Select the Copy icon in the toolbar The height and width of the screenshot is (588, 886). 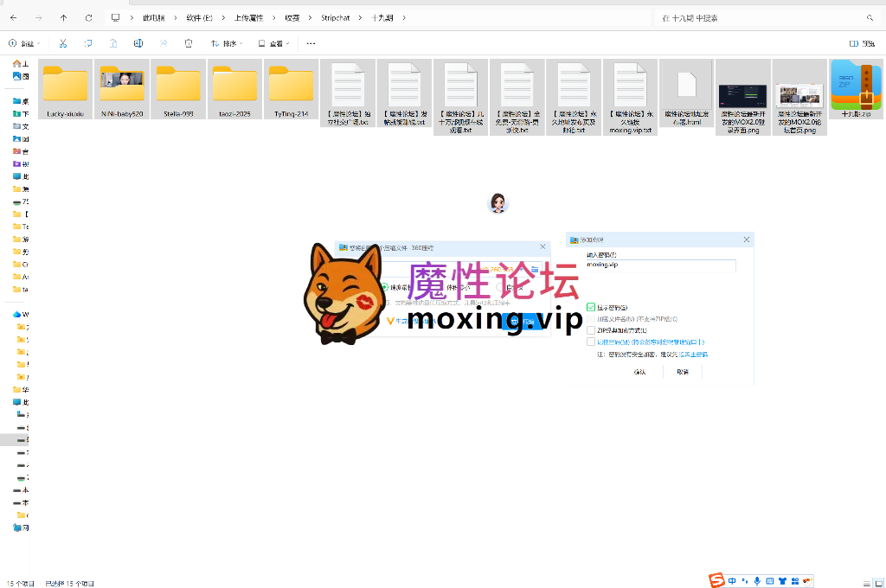click(88, 42)
